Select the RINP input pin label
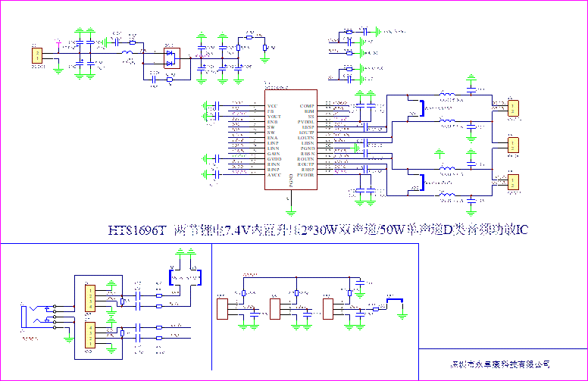Image resolution: width=588 pixels, height=381 pixels. (274, 170)
